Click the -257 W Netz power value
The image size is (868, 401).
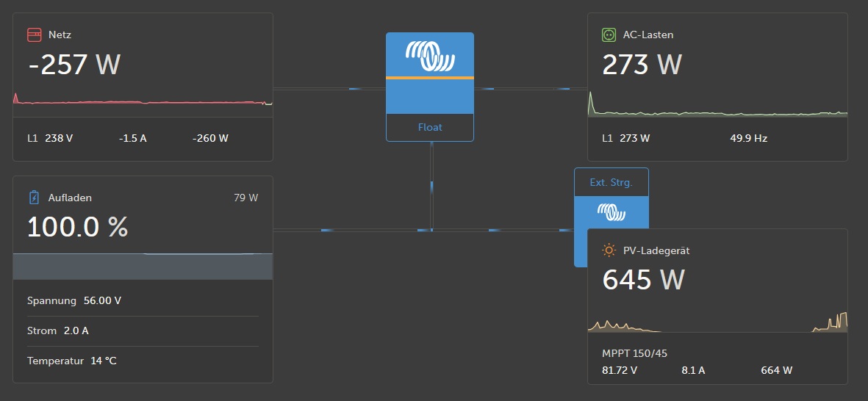pyautogui.click(x=74, y=65)
